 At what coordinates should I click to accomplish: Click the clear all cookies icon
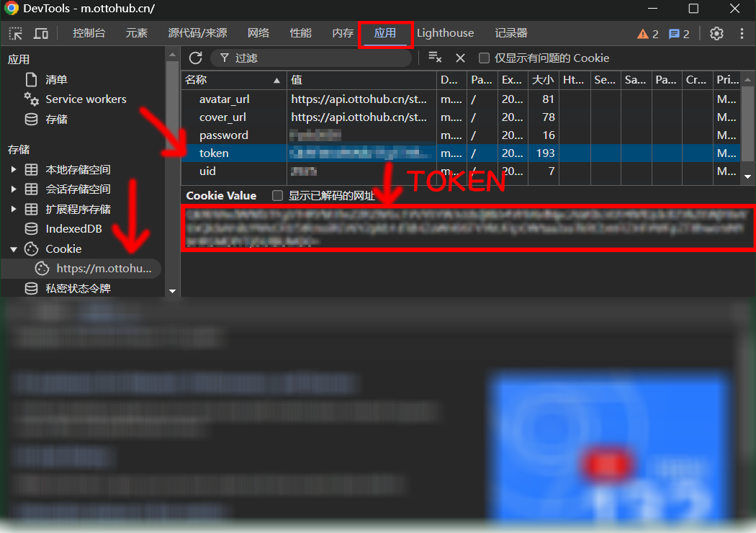(434, 58)
